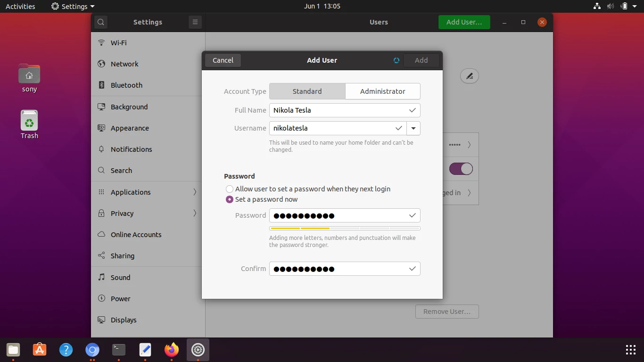The image size is (644, 362).
Task: Launch Ubuntu Software from the dock
Action: (40, 350)
